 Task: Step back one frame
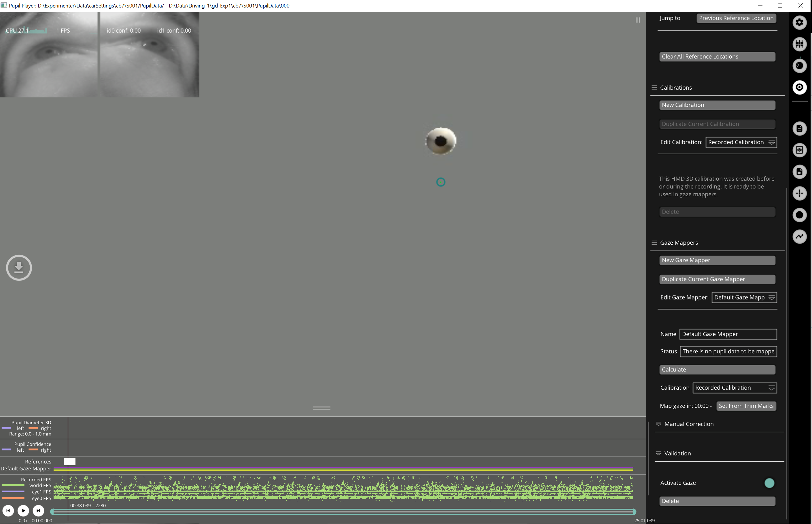coord(8,510)
